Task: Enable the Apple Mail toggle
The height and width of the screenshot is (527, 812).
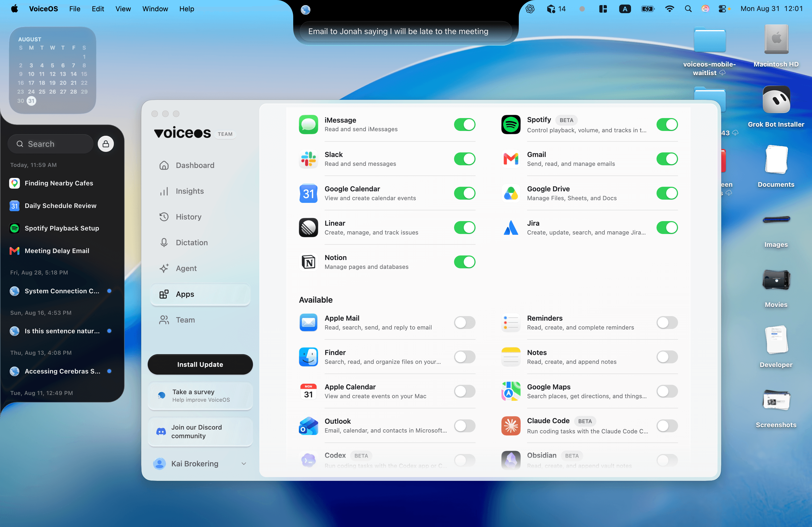Action: pyautogui.click(x=464, y=323)
